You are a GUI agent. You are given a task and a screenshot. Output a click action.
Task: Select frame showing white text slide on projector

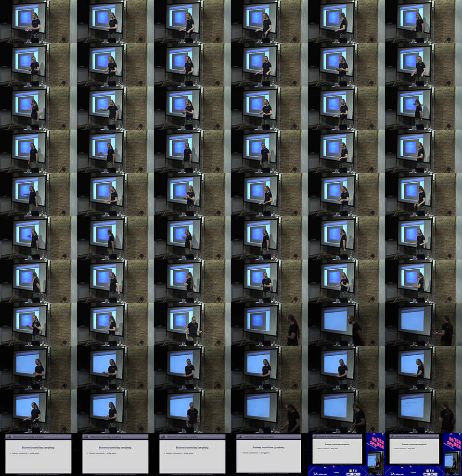point(423,411)
